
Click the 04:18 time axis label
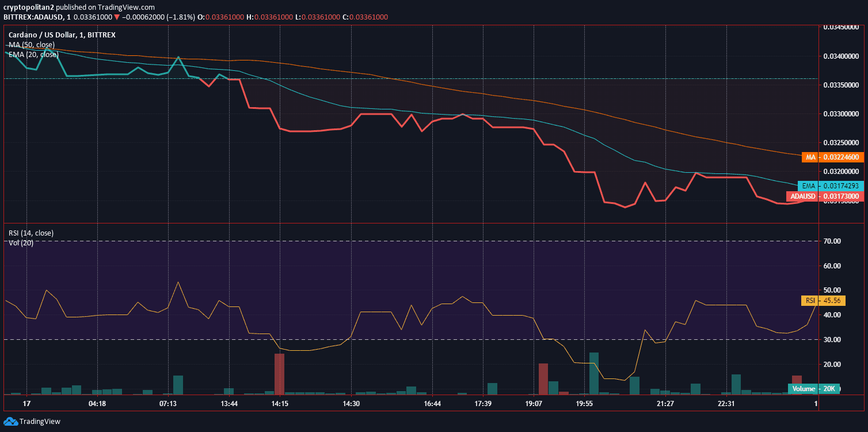(97, 404)
